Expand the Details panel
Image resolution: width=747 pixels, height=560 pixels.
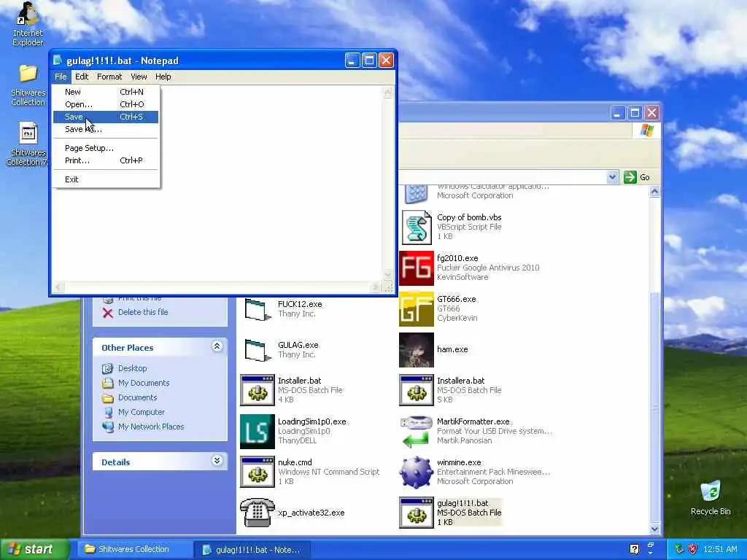point(217,461)
